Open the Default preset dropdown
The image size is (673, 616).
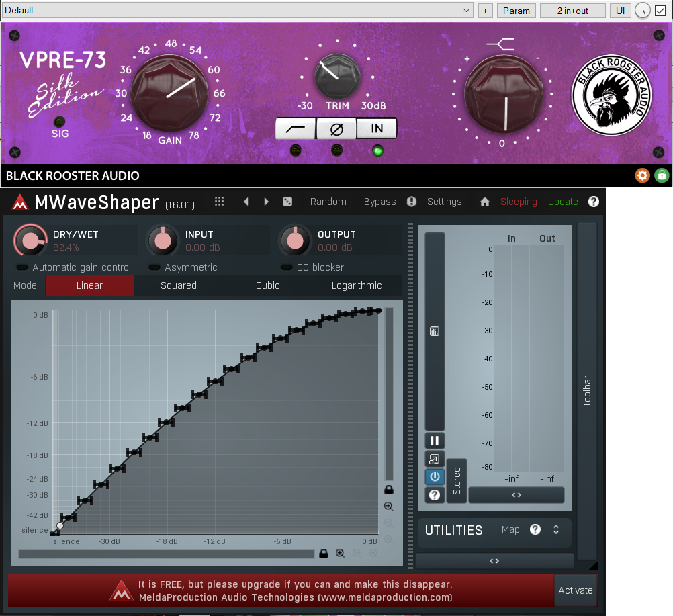[x=237, y=10]
